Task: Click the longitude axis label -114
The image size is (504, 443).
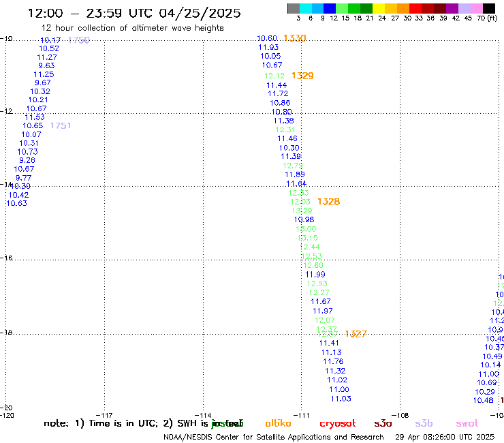Action: point(203,415)
